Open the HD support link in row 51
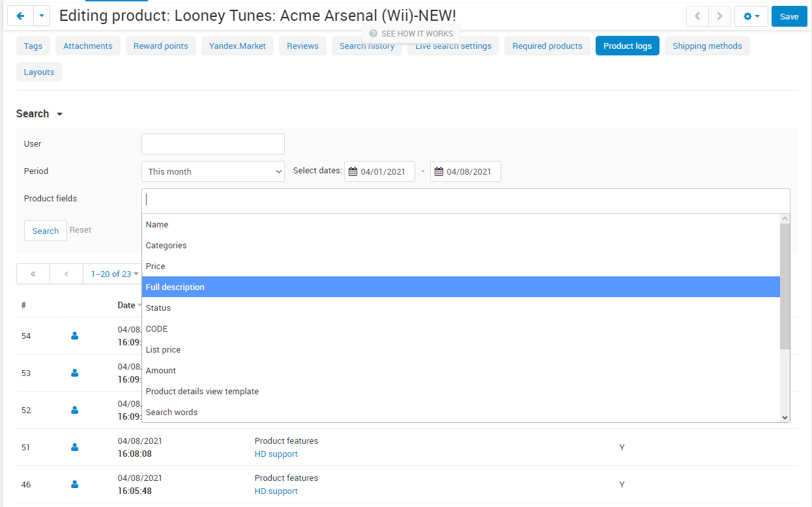The image size is (812, 507). (x=276, y=454)
